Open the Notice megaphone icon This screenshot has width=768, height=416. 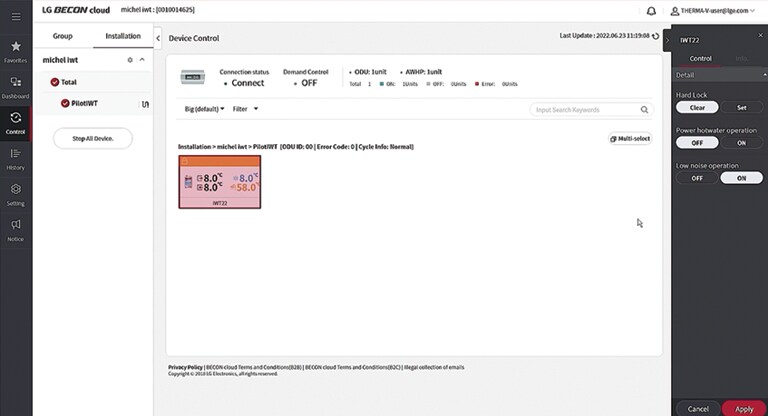click(15, 229)
